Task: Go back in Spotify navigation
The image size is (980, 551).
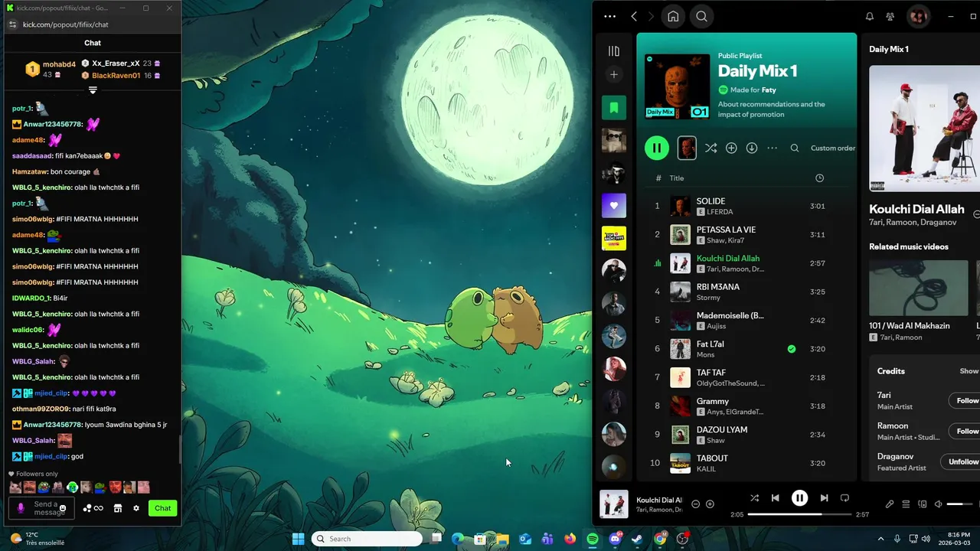Action: point(634,16)
